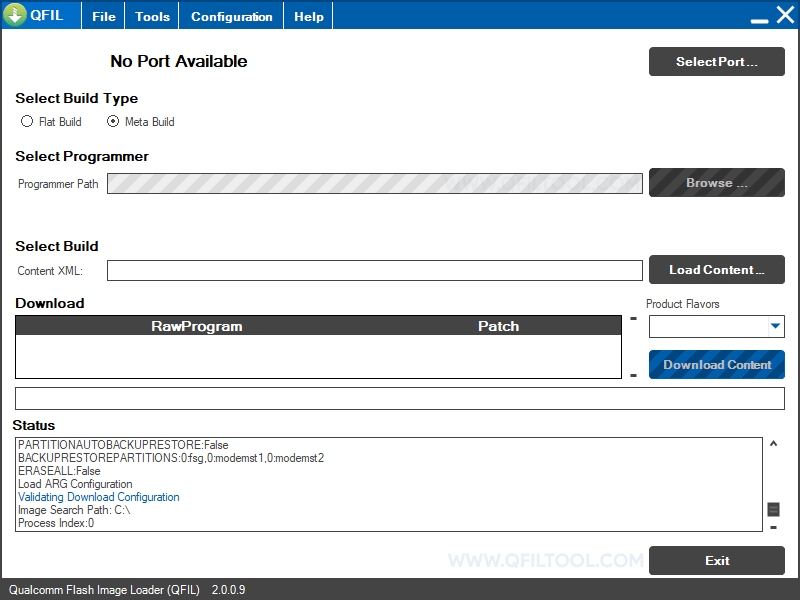The image size is (800, 600).
Task: Open the Configuration menu
Action: [x=231, y=15]
